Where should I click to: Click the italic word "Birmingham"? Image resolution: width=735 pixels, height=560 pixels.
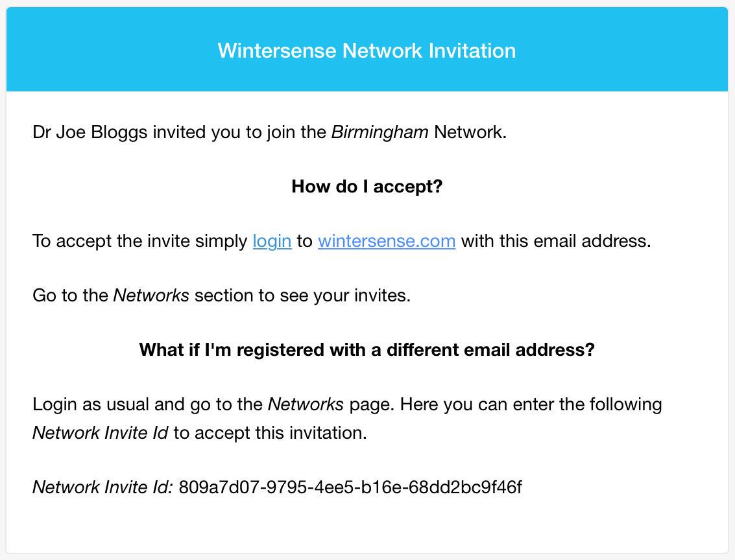[x=380, y=132]
